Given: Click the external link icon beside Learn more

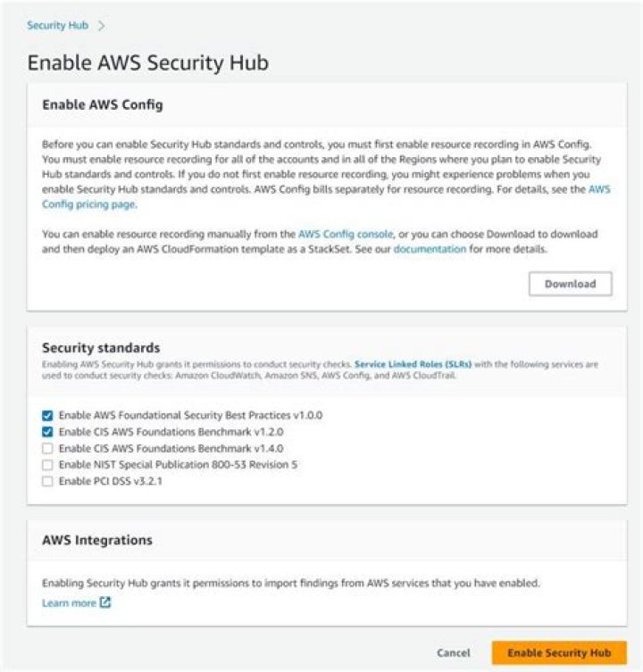Looking at the screenshot, I should (x=105, y=603).
